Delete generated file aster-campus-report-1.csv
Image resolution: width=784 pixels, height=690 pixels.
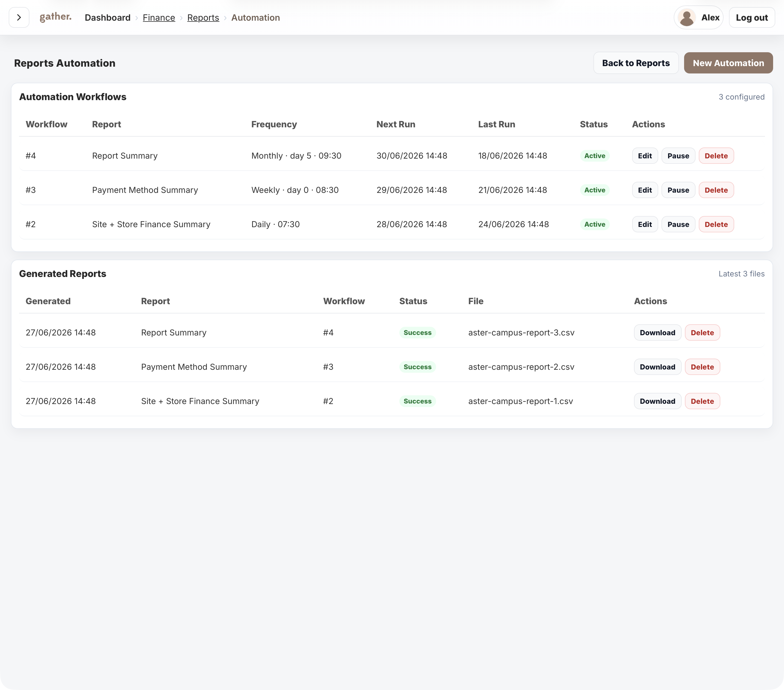coord(702,401)
